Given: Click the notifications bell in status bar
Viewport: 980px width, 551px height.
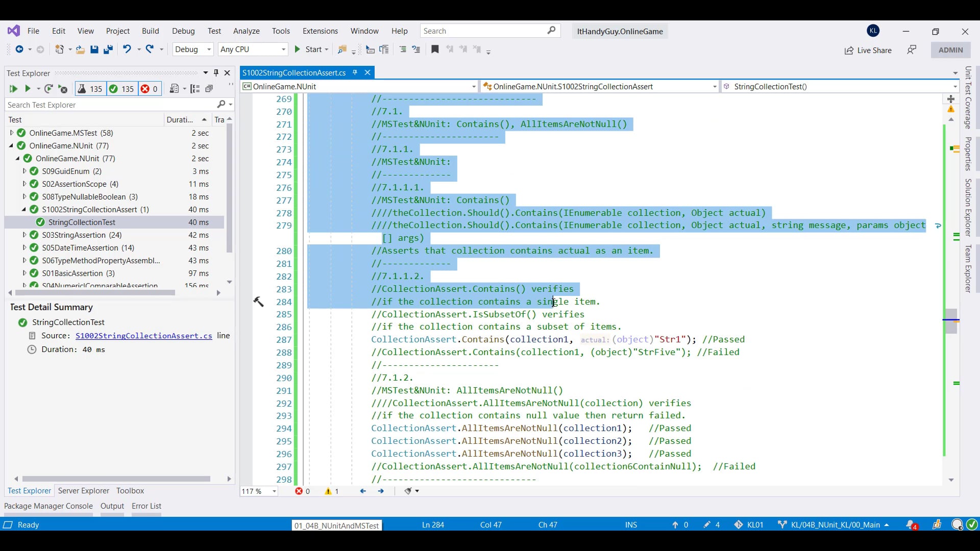Looking at the screenshot, I should (911, 524).
